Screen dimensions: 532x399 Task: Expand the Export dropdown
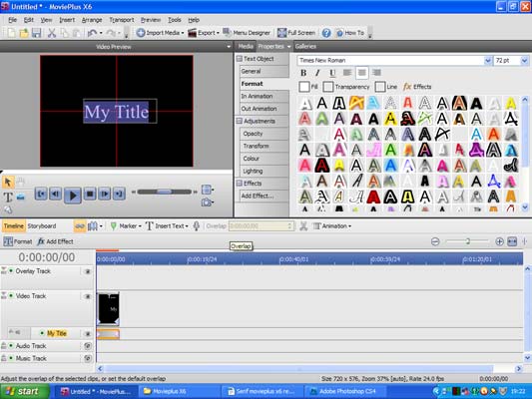coord(218,33)
